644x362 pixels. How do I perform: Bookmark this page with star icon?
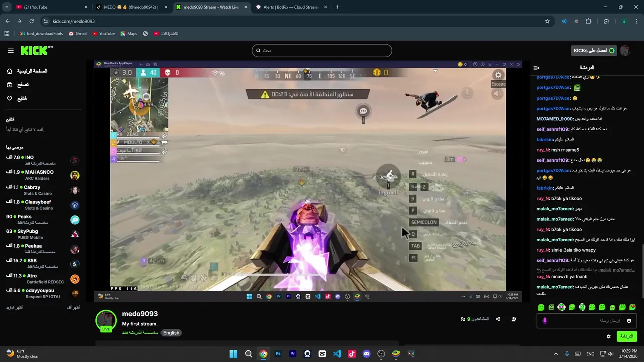click(547, 21)
